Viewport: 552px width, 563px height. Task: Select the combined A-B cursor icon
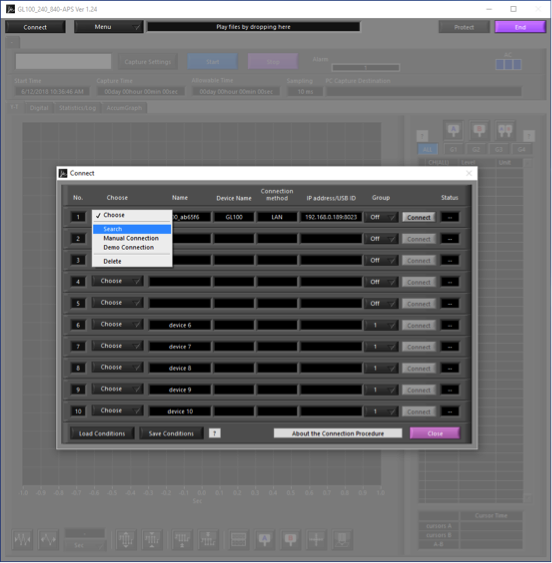(x=505, y=130)
